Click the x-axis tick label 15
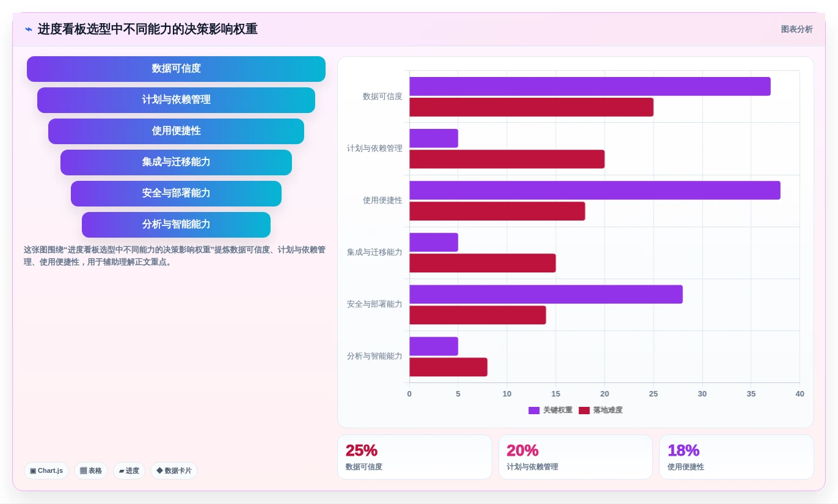The height and width of the screenshot is (504, 838). (x=556, y=394)
